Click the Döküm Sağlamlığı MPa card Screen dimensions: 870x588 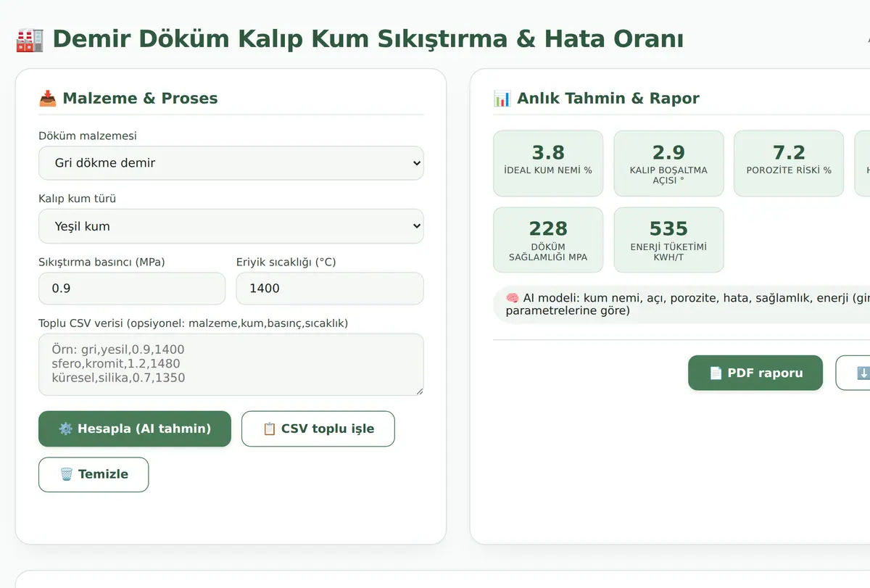[548, 240]
